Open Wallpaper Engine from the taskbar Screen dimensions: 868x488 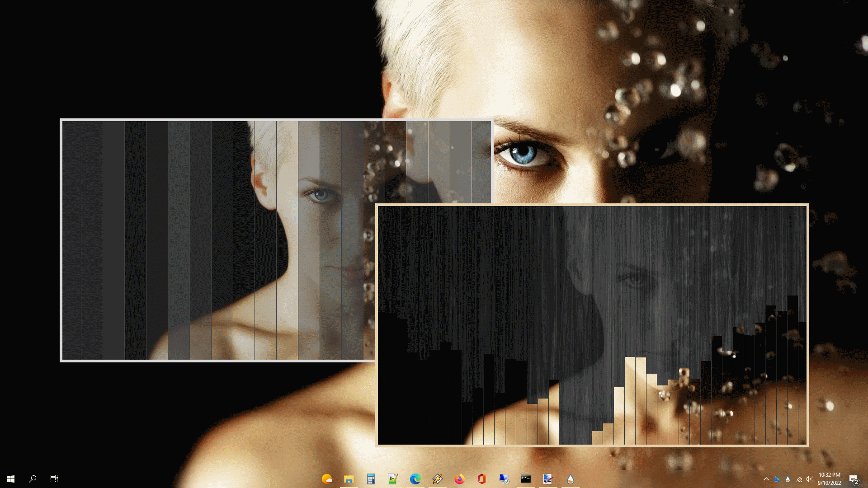(570, 479)
